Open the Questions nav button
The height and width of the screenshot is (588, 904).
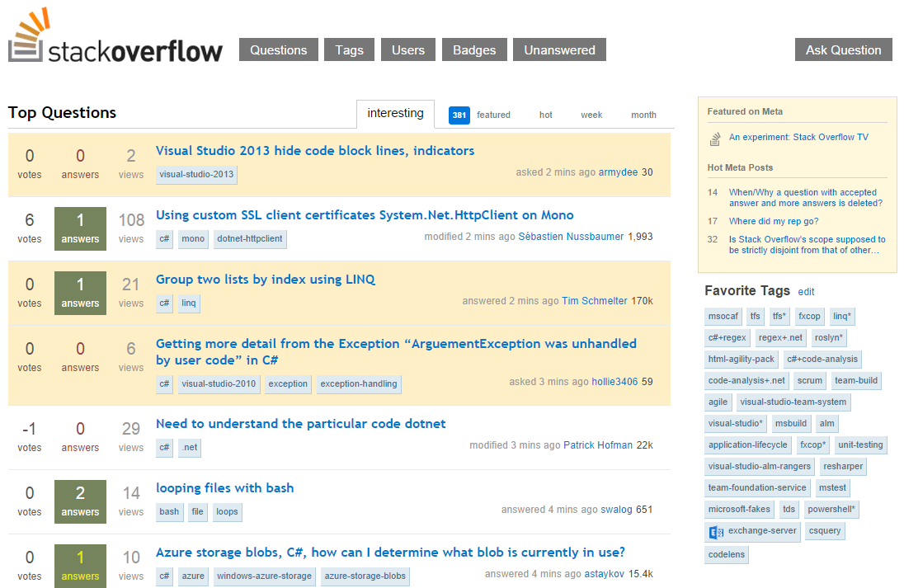click(279, 50)
